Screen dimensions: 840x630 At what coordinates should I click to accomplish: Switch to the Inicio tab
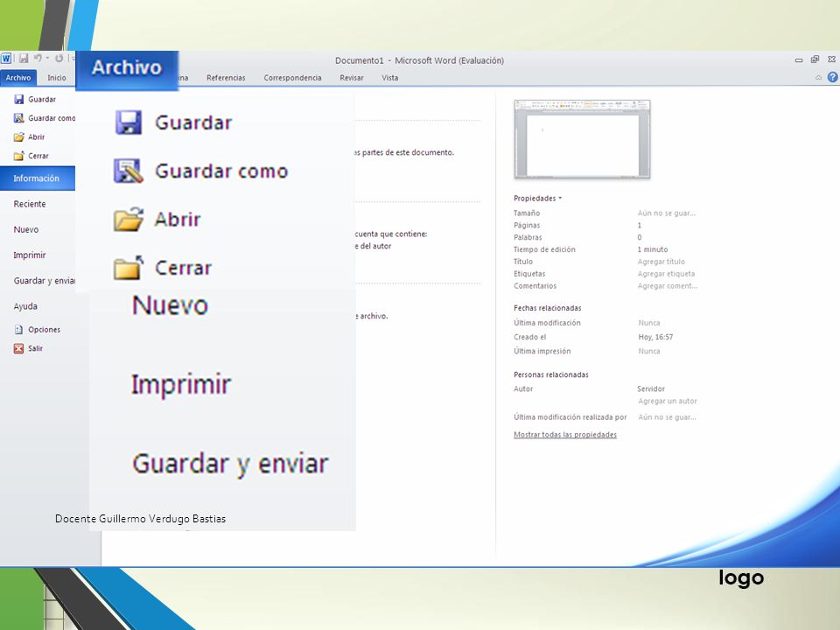pyautogui.click(x=57, y=78)
